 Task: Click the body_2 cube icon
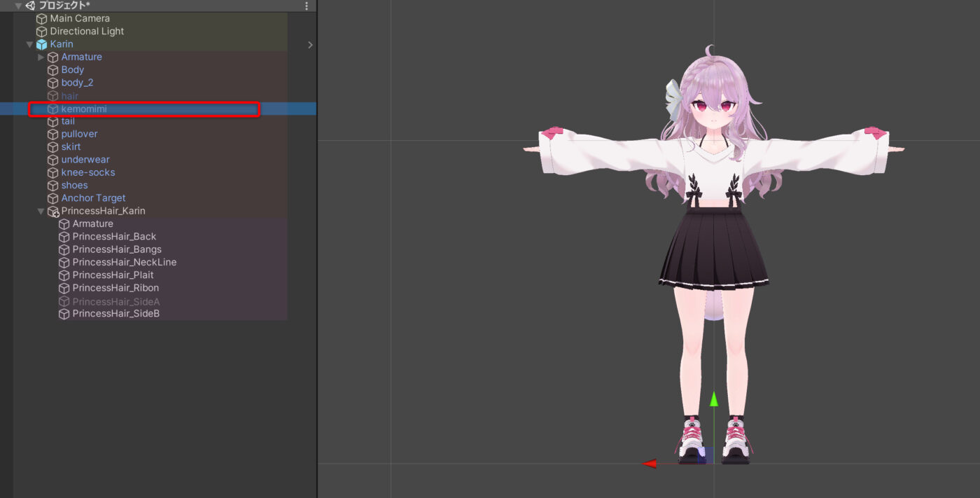(53, 83)
